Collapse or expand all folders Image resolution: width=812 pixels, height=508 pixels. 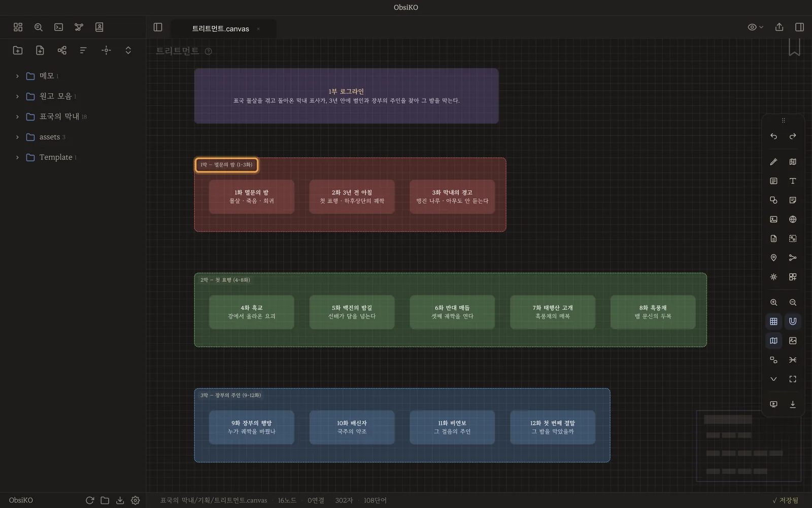[x=128, y=50]
